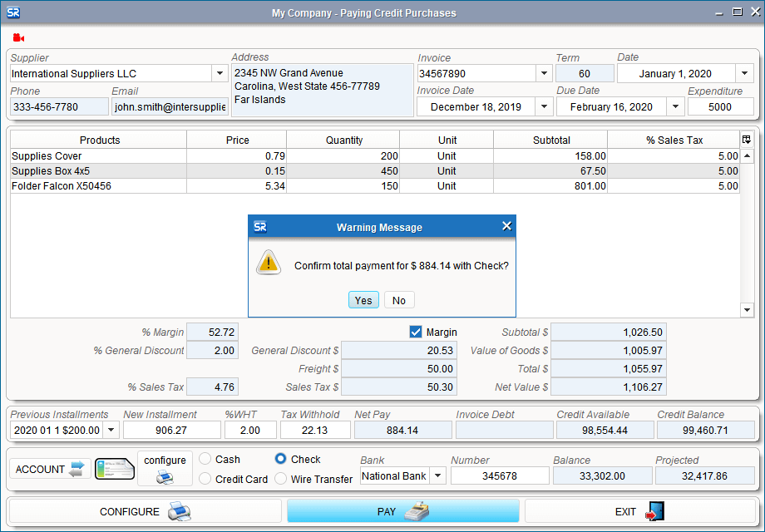This screenshot has width=765, height=532.
Task: Open the Bank dropdown
Action: (x=438, y=476)
